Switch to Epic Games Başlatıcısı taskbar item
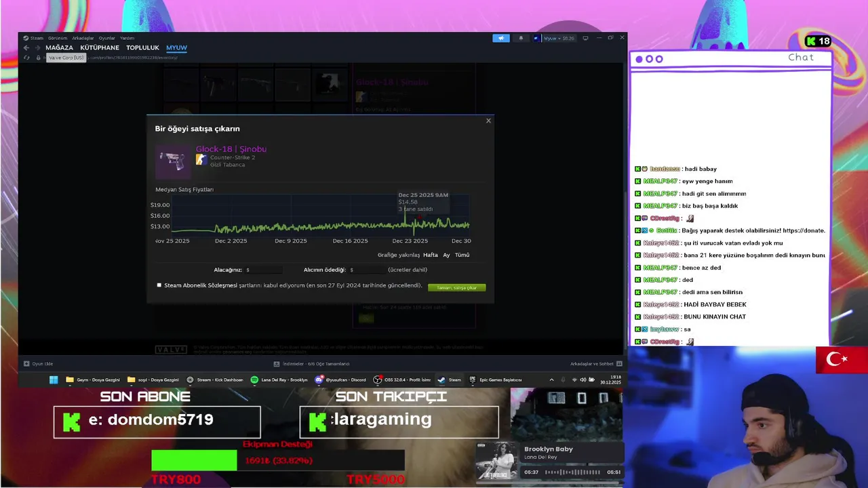 coord(496,380)
